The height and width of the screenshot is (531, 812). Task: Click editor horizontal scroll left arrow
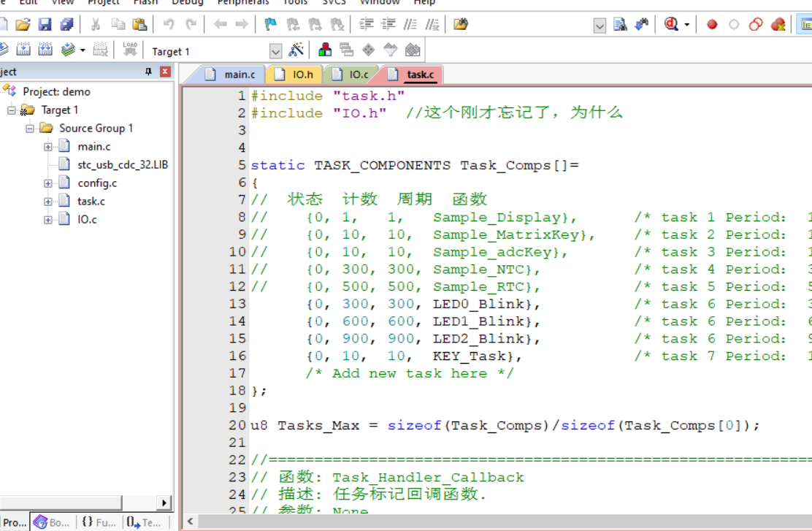coord(190,522)
